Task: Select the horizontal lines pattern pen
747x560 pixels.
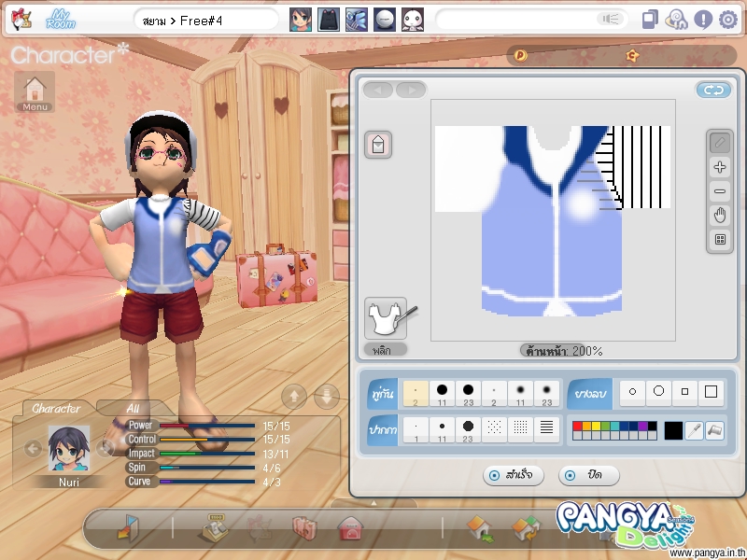Action: click(546, 429)
